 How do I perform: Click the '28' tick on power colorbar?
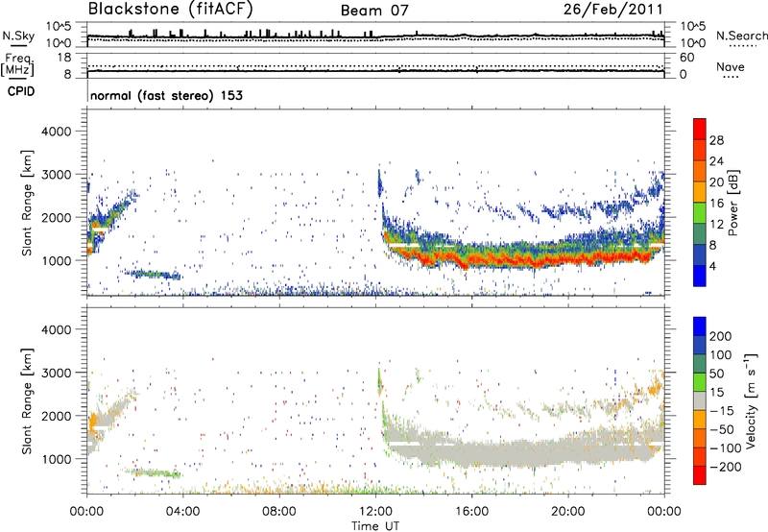tap(716, 140)
